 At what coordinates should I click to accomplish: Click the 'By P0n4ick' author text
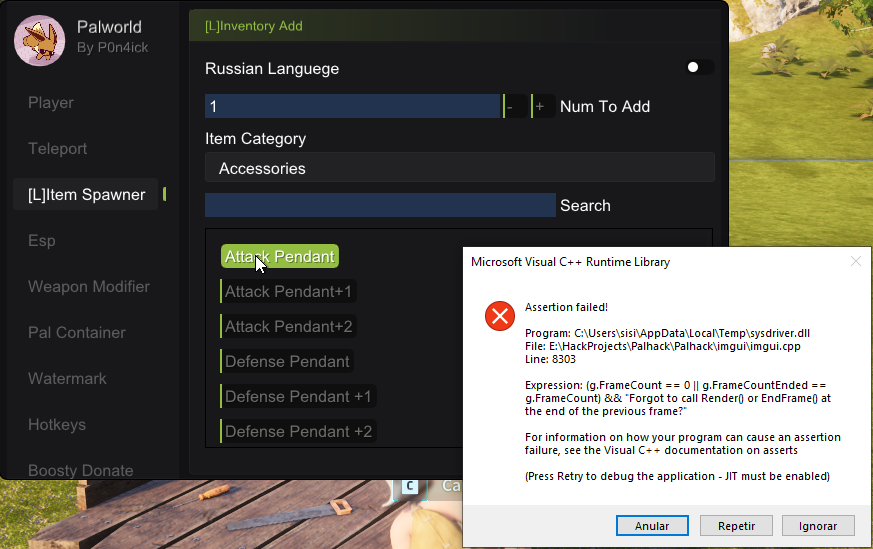(x=112, y=48)
